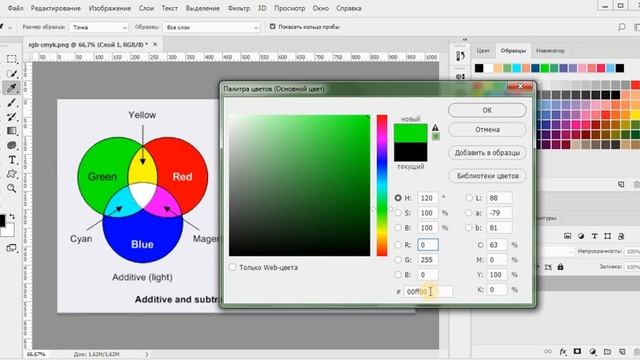Image resolution: width=640 pixels, height=360 pixels.
Task: Confirm color with OK button
Action: [487, 110]
